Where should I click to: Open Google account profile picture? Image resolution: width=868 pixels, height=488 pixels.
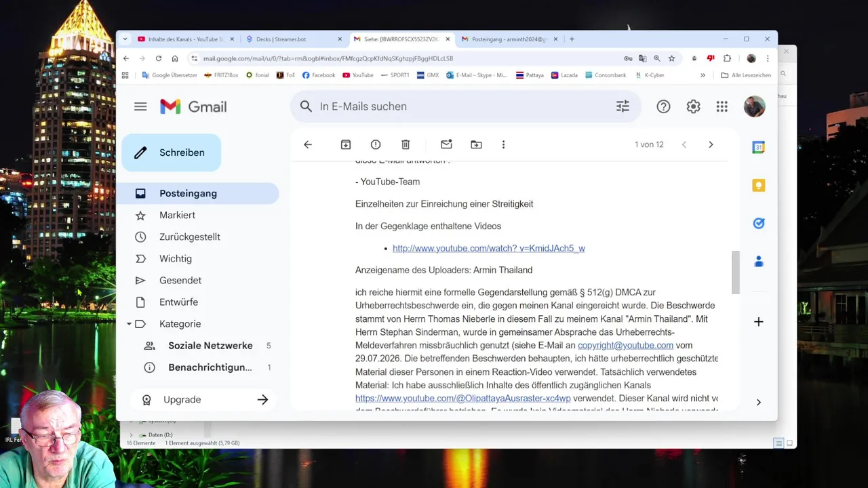point(754,106)
